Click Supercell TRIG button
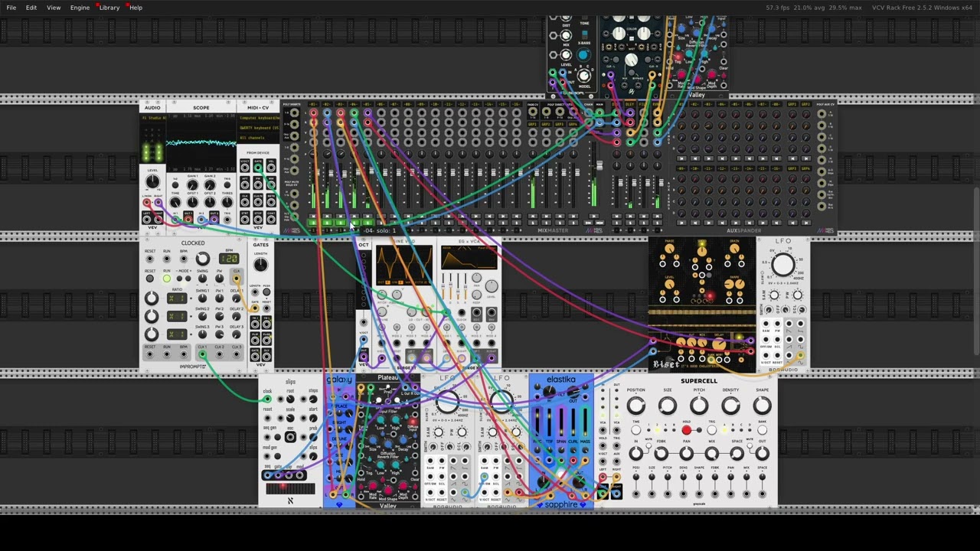 coord(712,430)
